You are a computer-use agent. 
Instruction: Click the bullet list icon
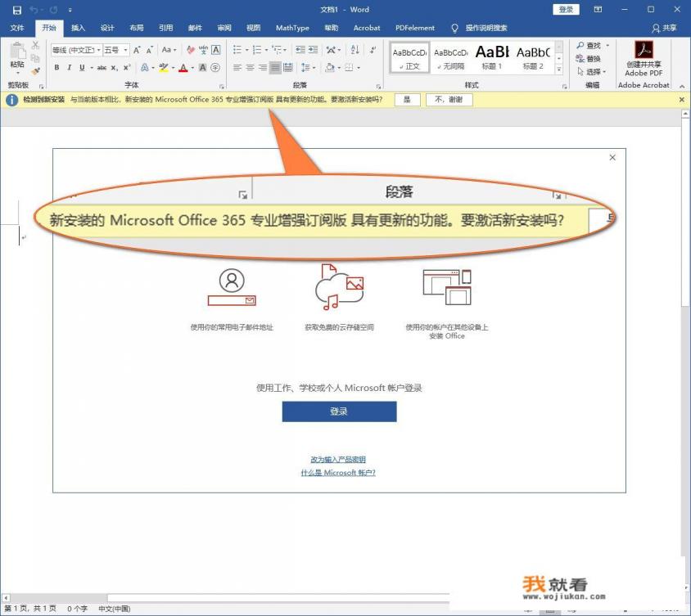click(x=237, y=50)
